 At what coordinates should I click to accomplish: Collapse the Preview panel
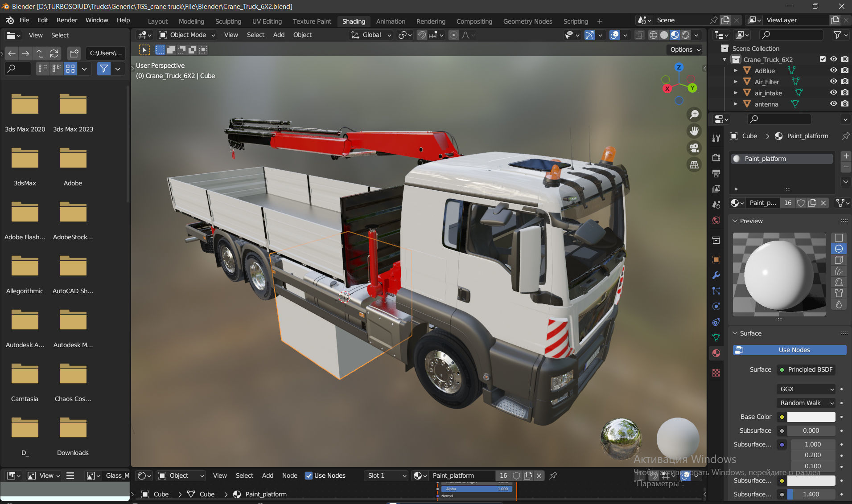click(x=735, y=221)
